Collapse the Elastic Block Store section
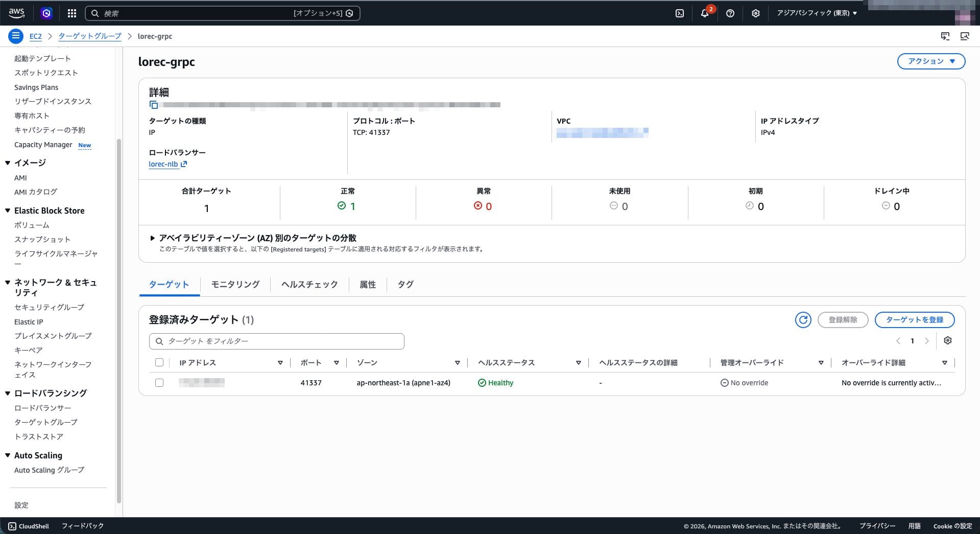This screenshot has height=534, width=980. [x=8, y=211]
